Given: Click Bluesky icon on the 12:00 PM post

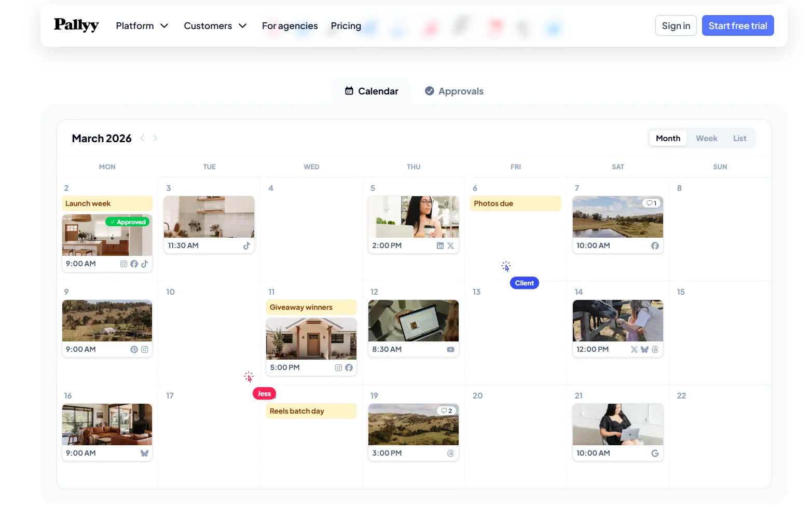Looking at the screenshot, I should (x=644, y=349).
